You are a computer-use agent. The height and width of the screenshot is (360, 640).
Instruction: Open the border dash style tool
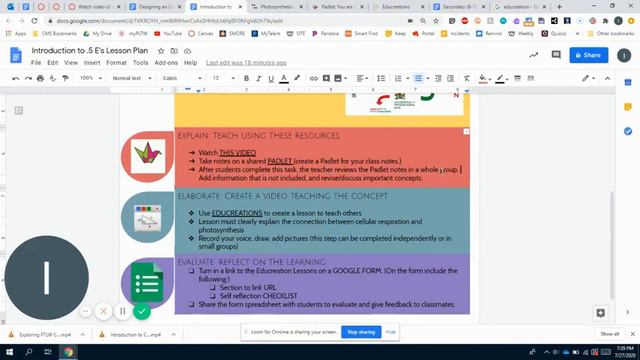click(531, 78)
